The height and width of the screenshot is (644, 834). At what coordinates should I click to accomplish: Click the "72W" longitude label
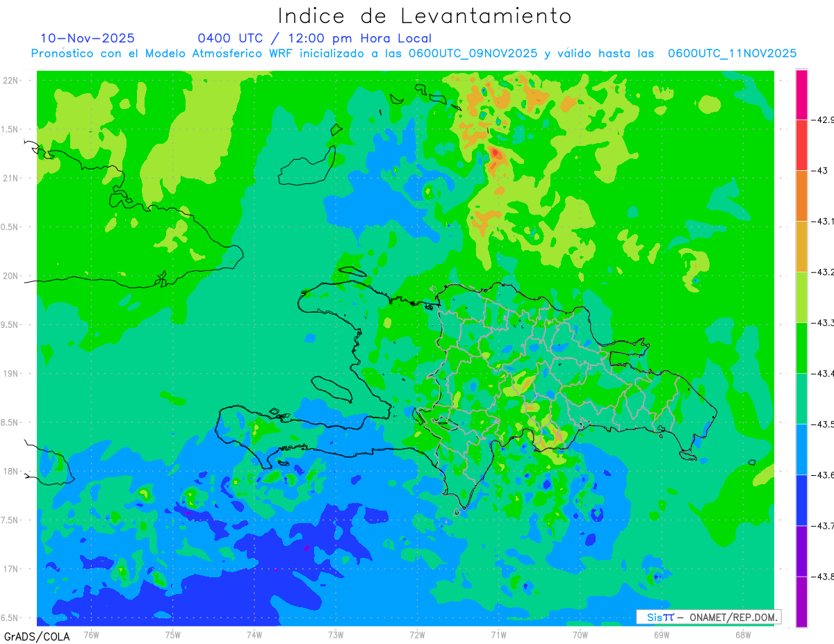click(x=417, y=634)
